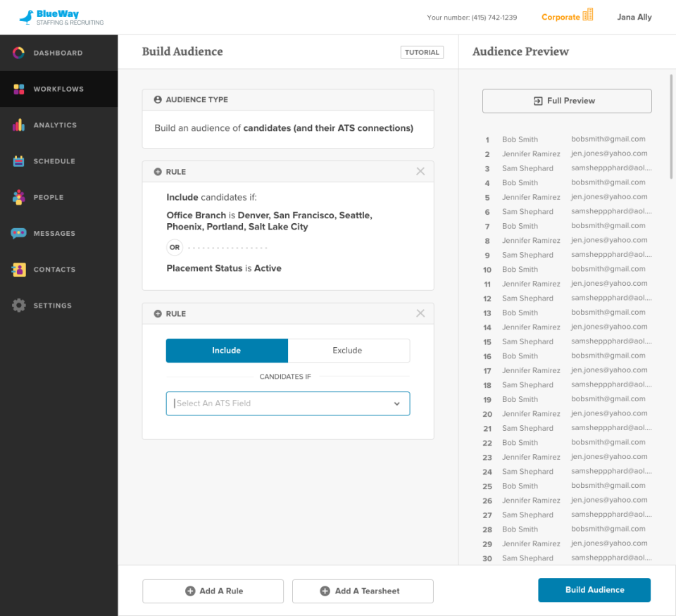Viewport: 676px width, 616px height.
Task: Select the People icon in sidebar
Action: click(x=19, y=198)
